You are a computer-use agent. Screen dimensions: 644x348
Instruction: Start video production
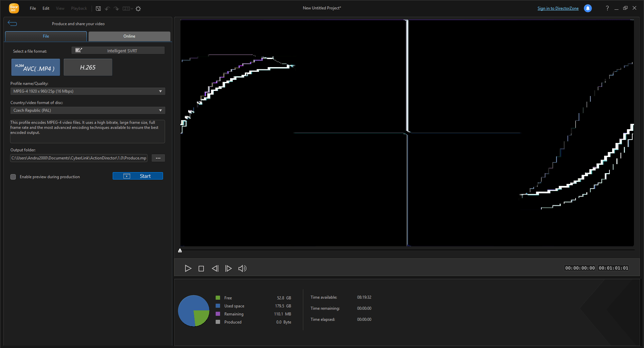click(x=138, y=176)
